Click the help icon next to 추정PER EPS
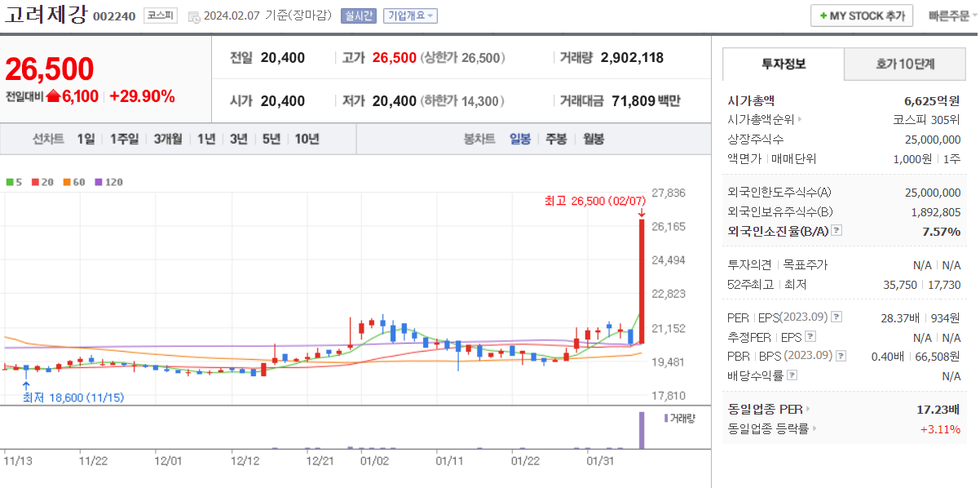 coord(810,336)
